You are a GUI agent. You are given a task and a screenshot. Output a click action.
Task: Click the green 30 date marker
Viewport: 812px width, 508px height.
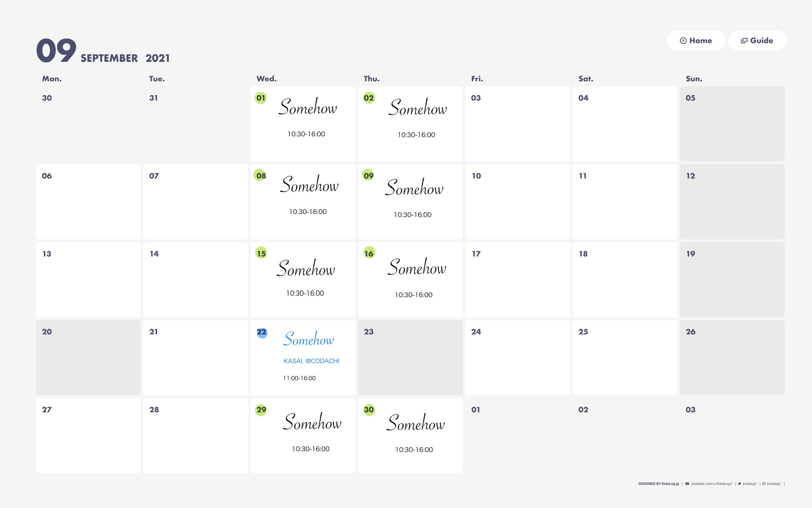pyautogui.click(x=369, y=410)
